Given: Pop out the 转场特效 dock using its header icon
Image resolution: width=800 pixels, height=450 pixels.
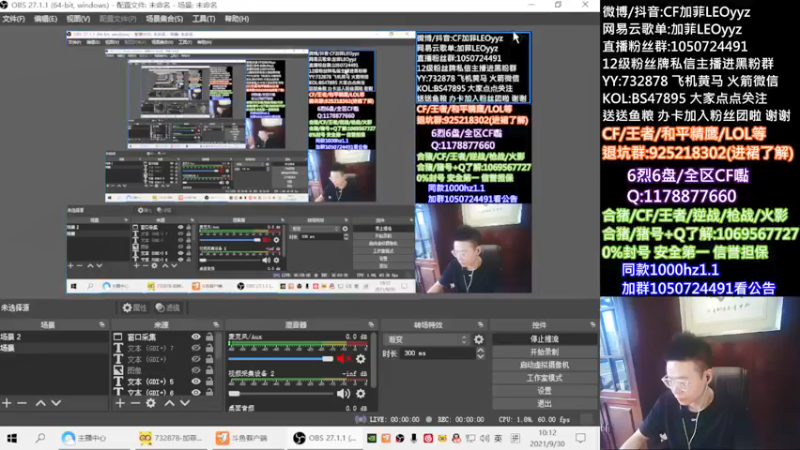Looking at the screenshot, I should pos(480,324).
